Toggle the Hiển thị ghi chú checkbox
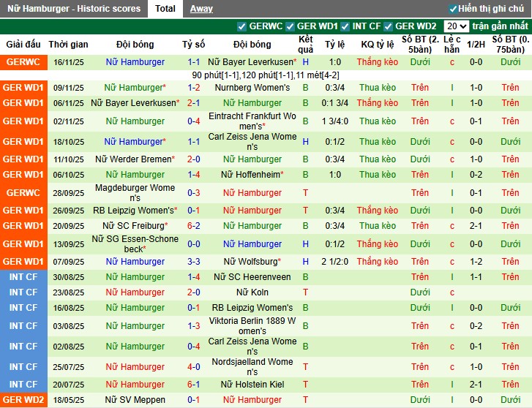Viewport: 532px width, 408px height. pyautogui.click(x=453, y=9)
